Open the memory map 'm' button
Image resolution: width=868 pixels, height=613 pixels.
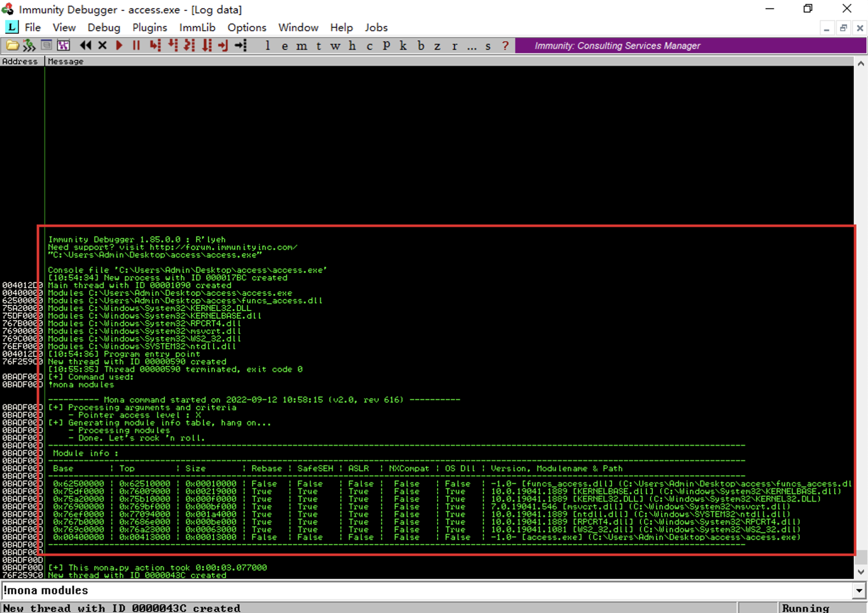(x=301, y=46)
